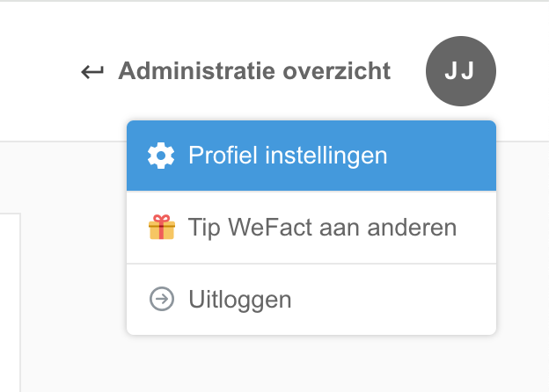Click the JJ user avatar
This screenshot has height=392, width=549.
460,71
